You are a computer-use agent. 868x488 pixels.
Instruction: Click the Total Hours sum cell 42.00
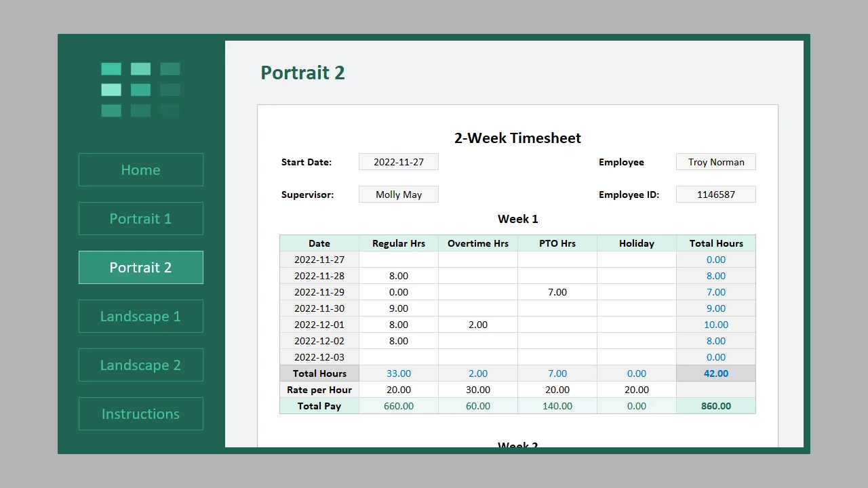click(x=715, y=373)
